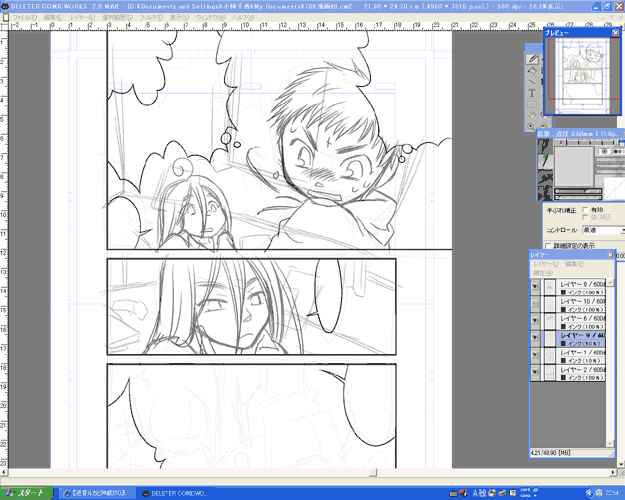Image resolution: width=625 pixels, height=500 pixels.
Task: Pick the third brush preset in the pen panel
Action: click(545, 177)
